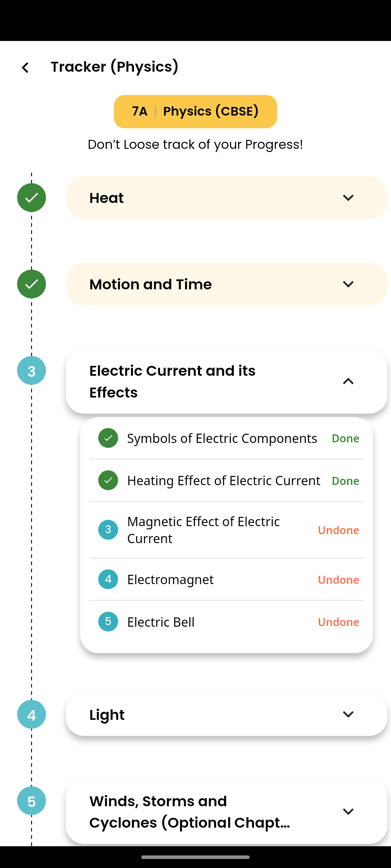This screenshot has width=391, height=868.
Task: Click number 4 badge next to Electromagnet
Action: tap(108, 579)
